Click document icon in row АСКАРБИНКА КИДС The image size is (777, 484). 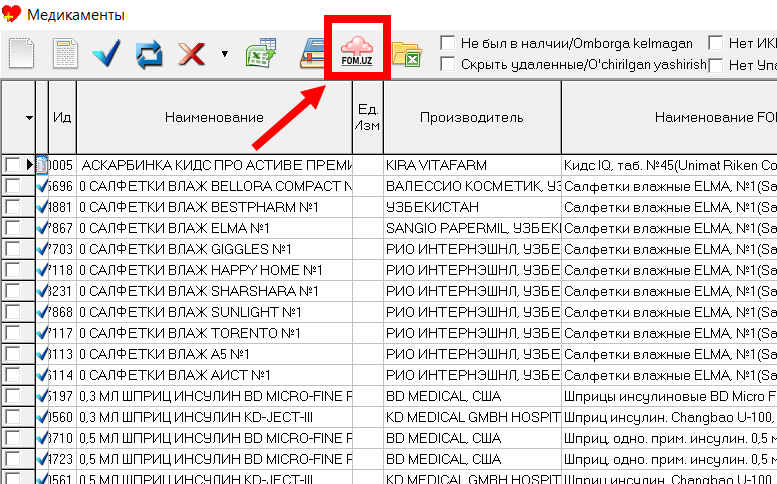coord(42,165)
